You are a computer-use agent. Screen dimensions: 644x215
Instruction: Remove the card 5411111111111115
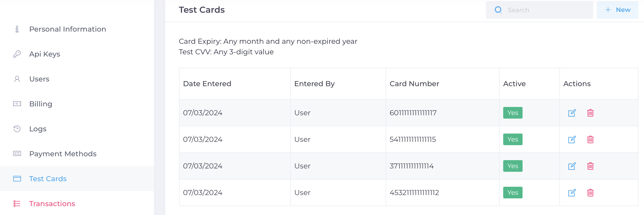coord(590,139)
